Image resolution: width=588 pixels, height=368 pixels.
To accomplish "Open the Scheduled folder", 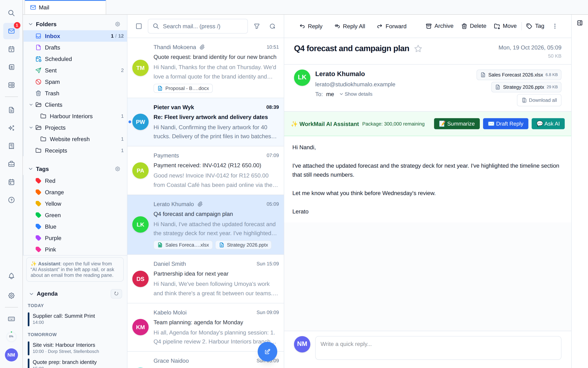I will [75, 59].
